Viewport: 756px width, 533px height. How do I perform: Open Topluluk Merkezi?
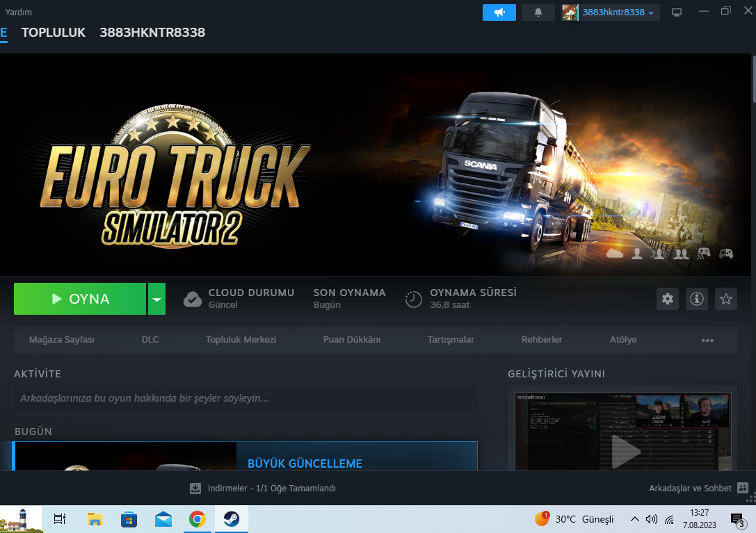pos(241,339)
